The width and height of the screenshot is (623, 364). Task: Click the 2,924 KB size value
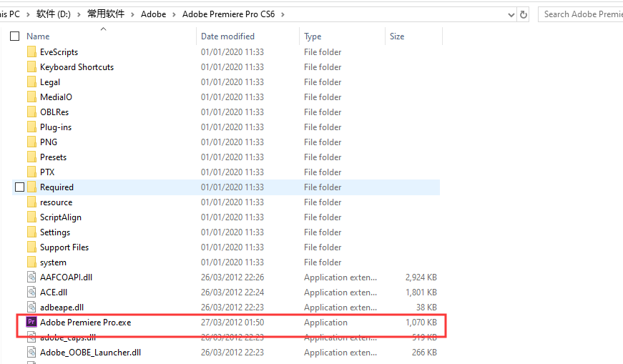(421, 277)
